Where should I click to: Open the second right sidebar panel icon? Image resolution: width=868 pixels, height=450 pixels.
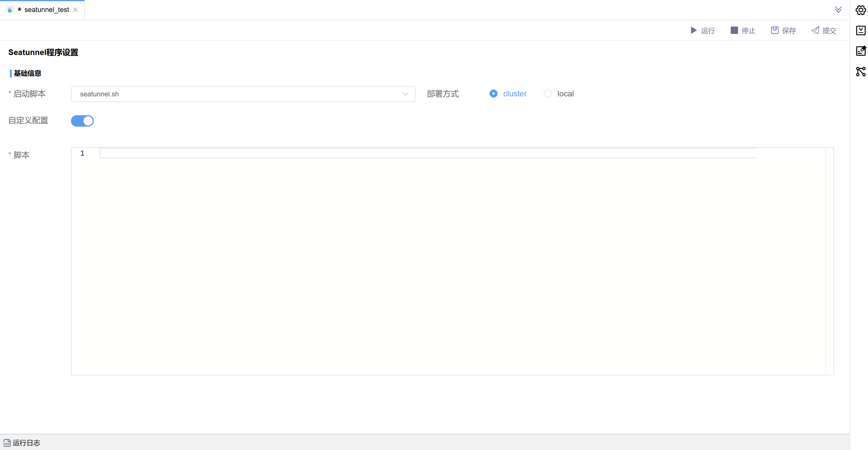[x=861, y=30]
